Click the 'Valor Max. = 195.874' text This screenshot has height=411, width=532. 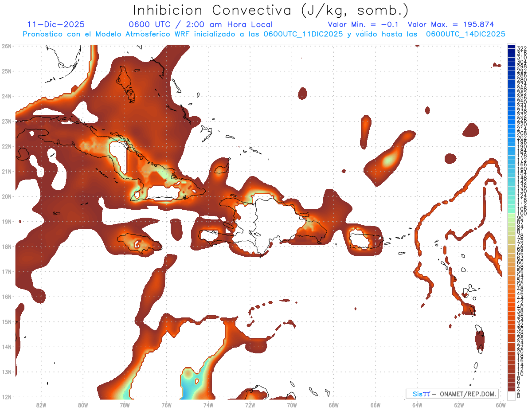[450, 24]
